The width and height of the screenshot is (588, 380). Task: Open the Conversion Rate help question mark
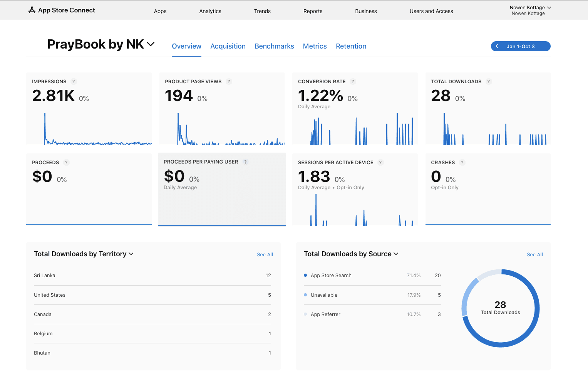[353, 82]
